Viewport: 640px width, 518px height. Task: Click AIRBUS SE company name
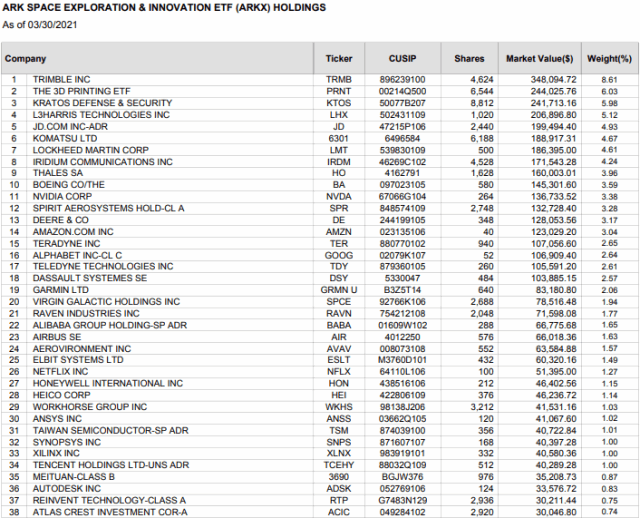[x=57, y=338]
